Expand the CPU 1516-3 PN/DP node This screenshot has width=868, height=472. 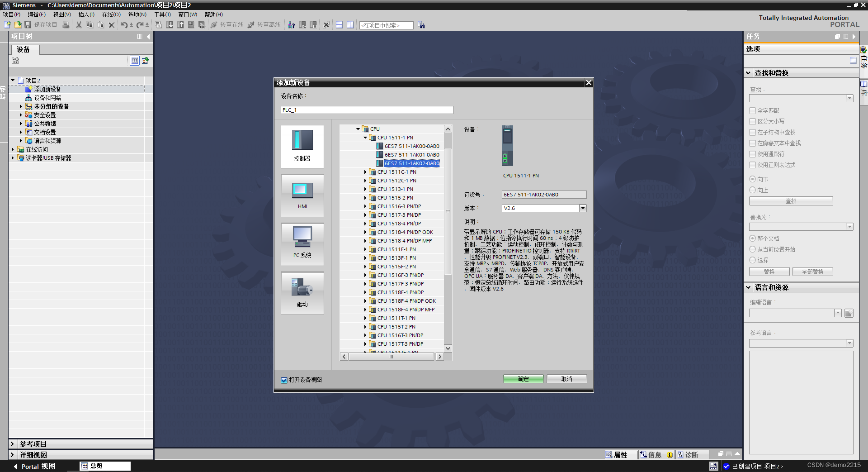pos(365,206)
